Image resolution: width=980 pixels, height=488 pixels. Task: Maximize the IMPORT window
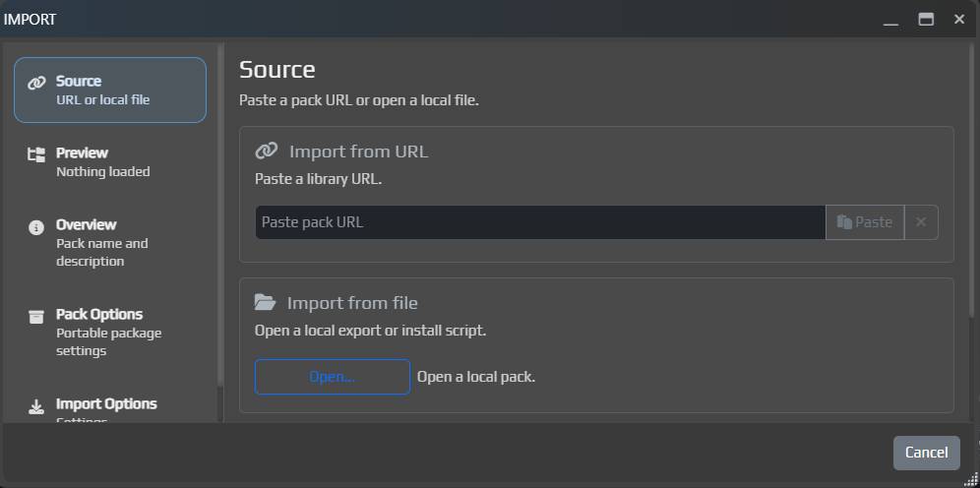pyautogui.click(x=925, y=19)
